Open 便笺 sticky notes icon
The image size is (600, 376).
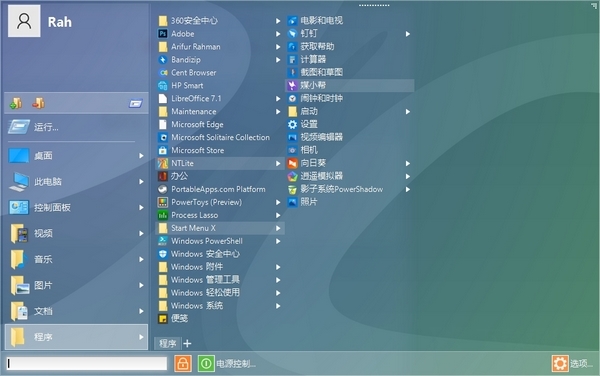point(163,319)
